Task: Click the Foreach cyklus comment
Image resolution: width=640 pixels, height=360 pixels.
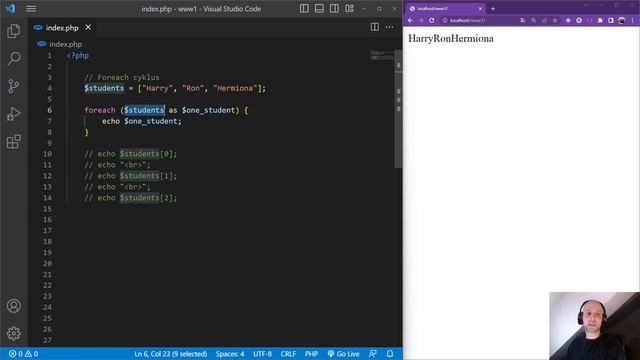Action: pos(122,78)
